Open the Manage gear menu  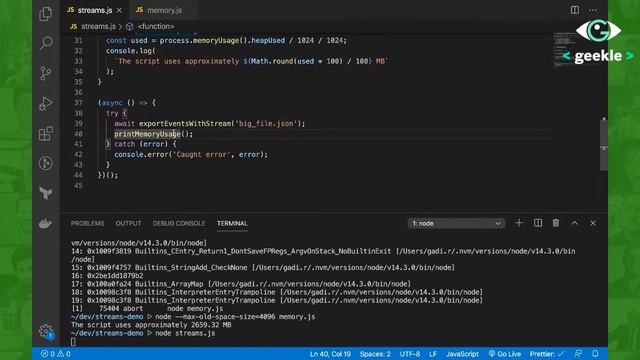(x=46, y=331)
